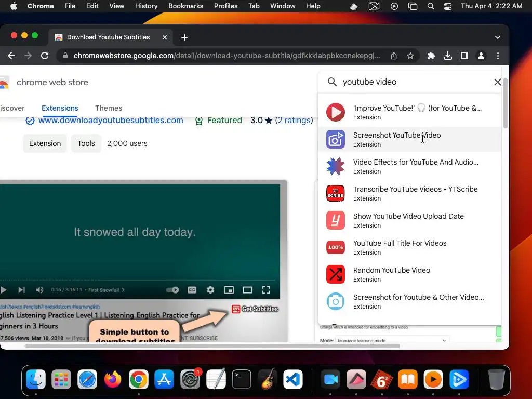Click the chrome web store title

[52, 82]
